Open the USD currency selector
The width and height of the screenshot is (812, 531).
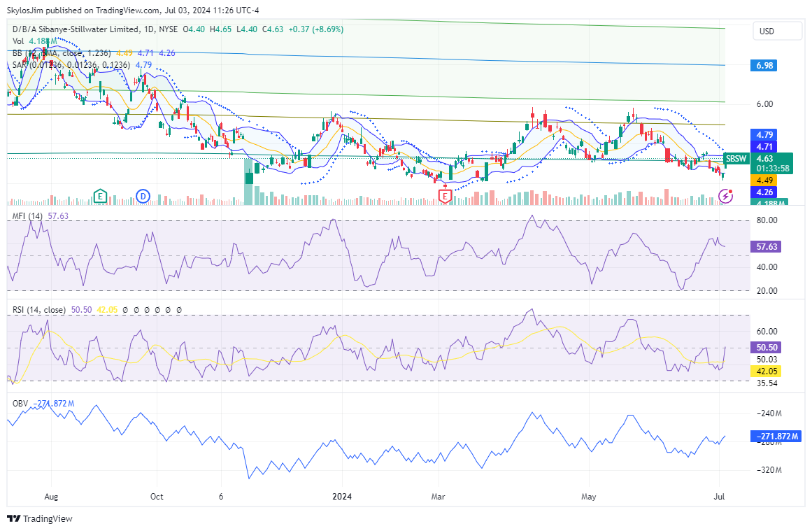tap(767, 31)
